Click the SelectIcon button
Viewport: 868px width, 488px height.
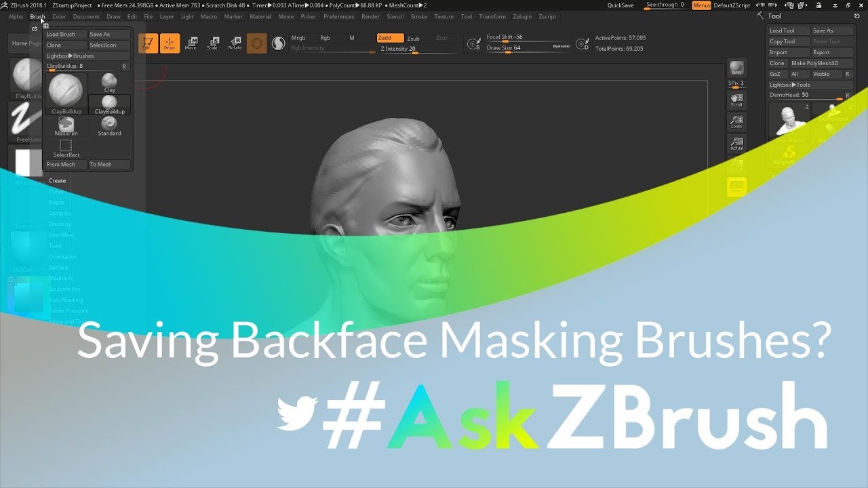pyautogui.click(x=109, y=45)
